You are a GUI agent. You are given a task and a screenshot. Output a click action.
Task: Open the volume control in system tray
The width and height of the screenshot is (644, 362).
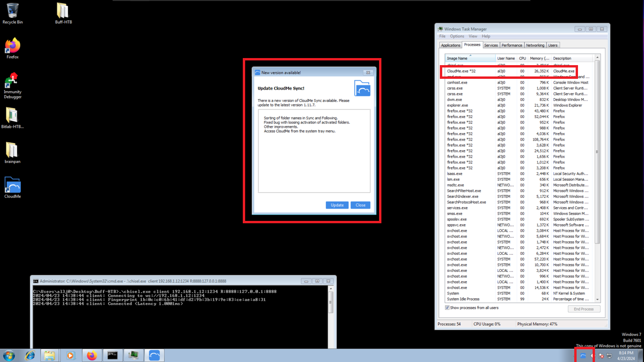592,356
